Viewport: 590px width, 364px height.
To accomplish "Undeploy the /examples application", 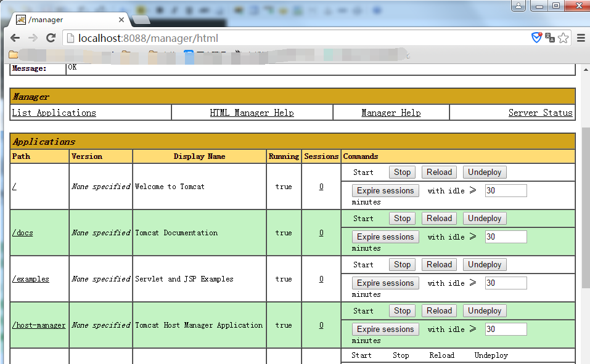I will tap(485, 265).
